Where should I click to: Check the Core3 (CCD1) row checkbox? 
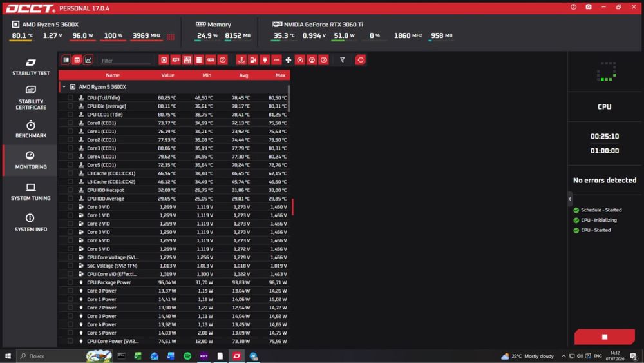[x=70, y=148]
